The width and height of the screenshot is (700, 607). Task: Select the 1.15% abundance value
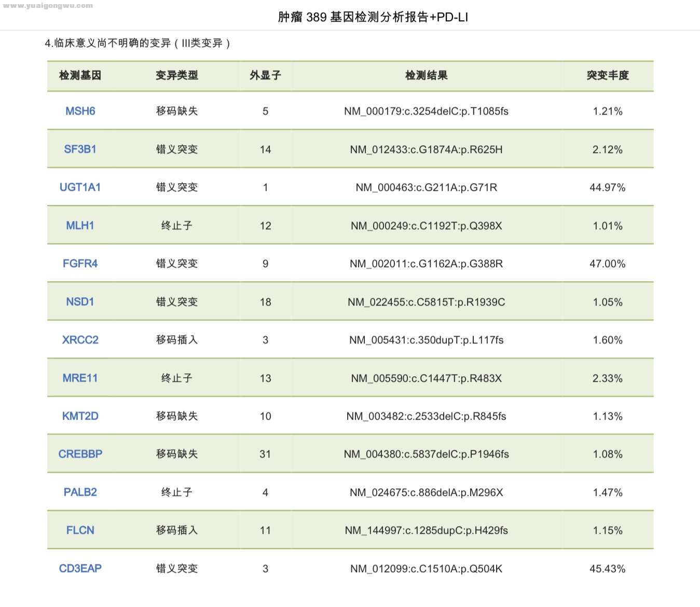tap(608, 530)
